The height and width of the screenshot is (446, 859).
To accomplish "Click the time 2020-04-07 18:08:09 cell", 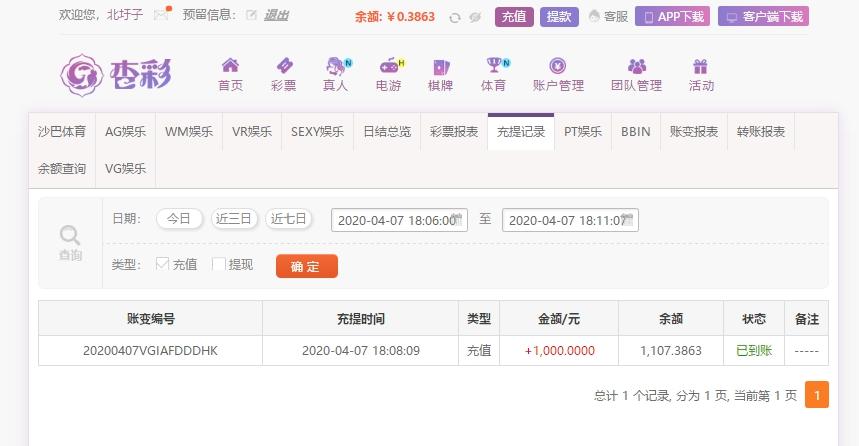I will click(x=360, y=351).
